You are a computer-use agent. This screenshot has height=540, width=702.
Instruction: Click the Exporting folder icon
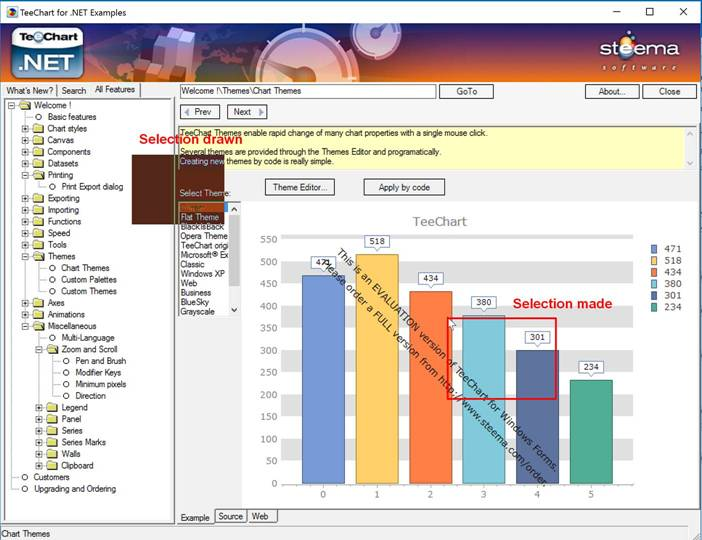pyautogui.click(x=39, y=198)
